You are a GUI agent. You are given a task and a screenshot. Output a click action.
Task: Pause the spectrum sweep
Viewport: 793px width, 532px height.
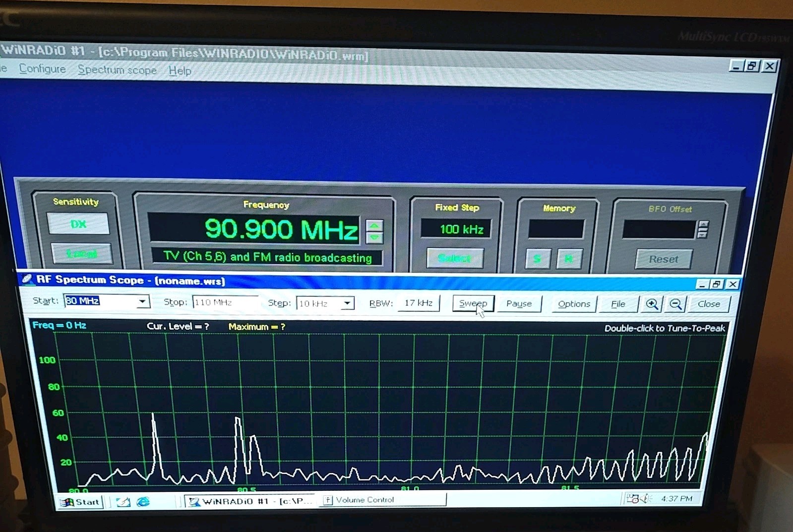[519, 303]
